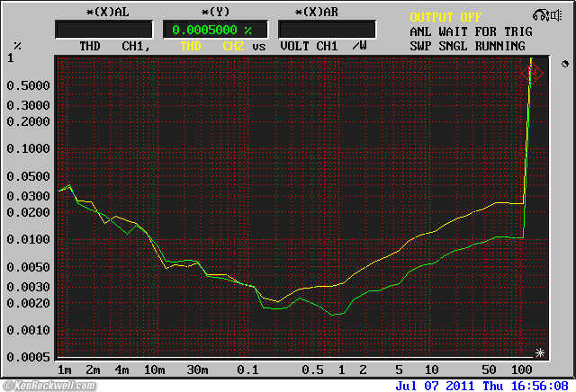Click the VOLT CH1 /W axis label

point(323,46)
